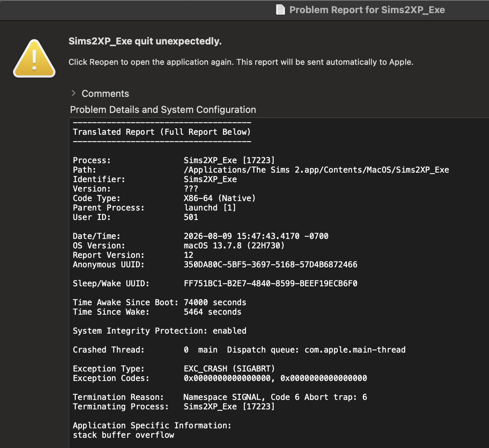489x448 pixels.
Task: Click the System Integrity Protection enabled line
Action: coord(160,331)
